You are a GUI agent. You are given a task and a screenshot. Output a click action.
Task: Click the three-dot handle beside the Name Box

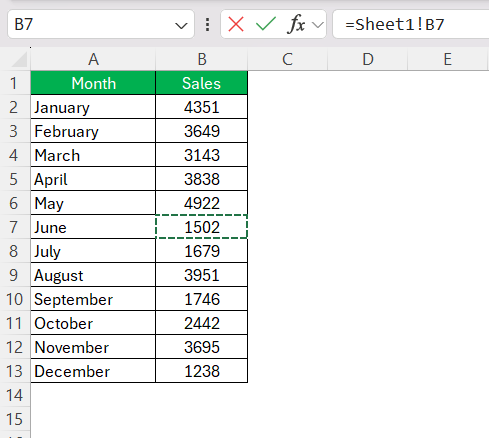pos(207,24)
